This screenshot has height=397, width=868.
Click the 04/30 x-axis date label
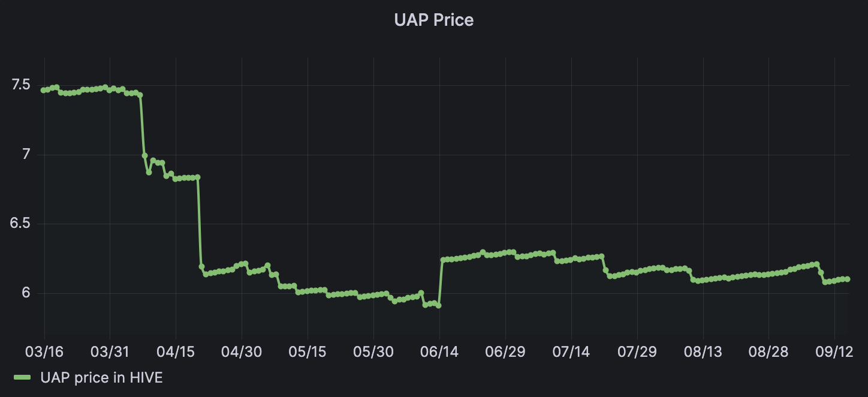[x=242, y=350]
